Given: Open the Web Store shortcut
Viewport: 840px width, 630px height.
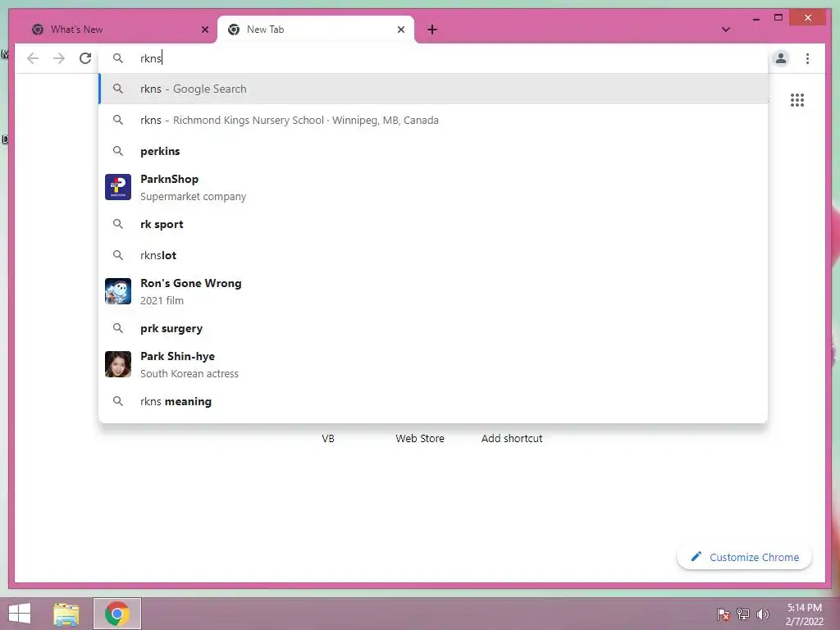Looking at the screenshot, I should coord(420,438).
